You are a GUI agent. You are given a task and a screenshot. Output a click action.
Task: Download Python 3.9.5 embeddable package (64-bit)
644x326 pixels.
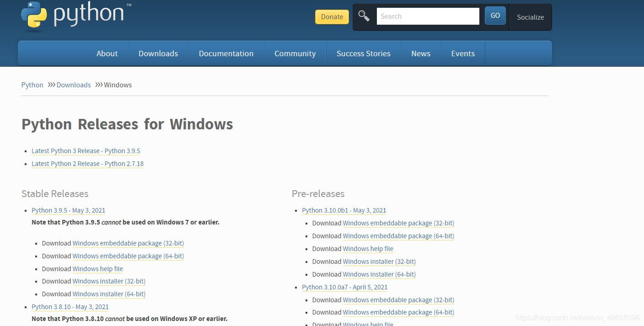coord(128,256)
